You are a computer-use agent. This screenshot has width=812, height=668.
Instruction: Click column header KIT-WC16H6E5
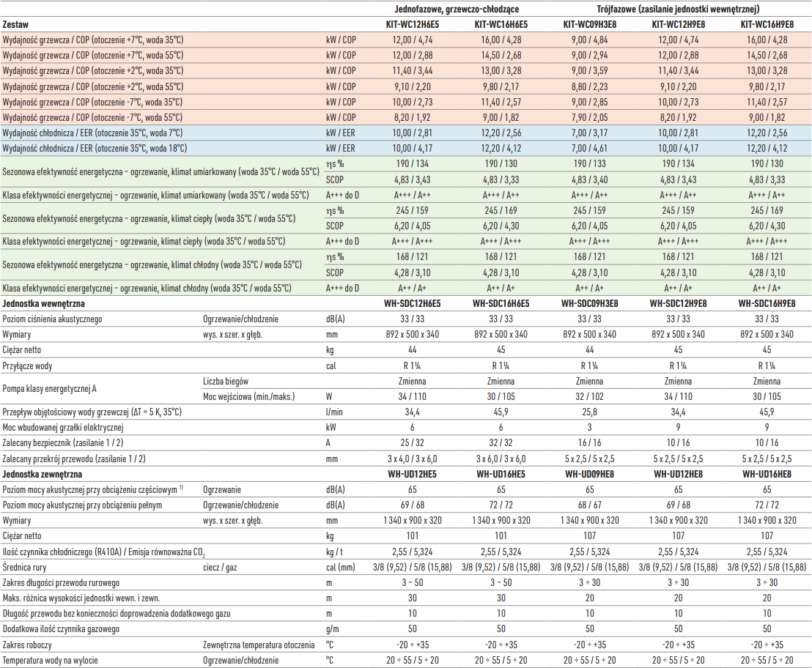tap(501, 24)
